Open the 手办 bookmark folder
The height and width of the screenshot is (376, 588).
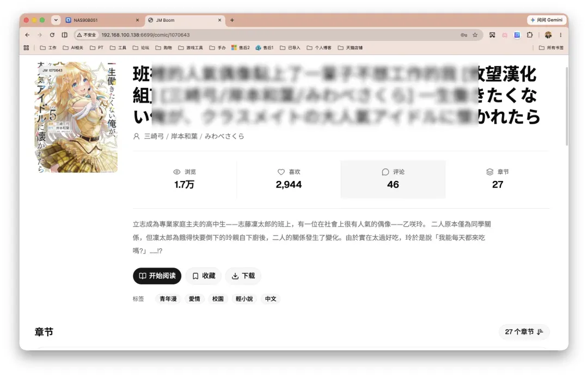217,47
